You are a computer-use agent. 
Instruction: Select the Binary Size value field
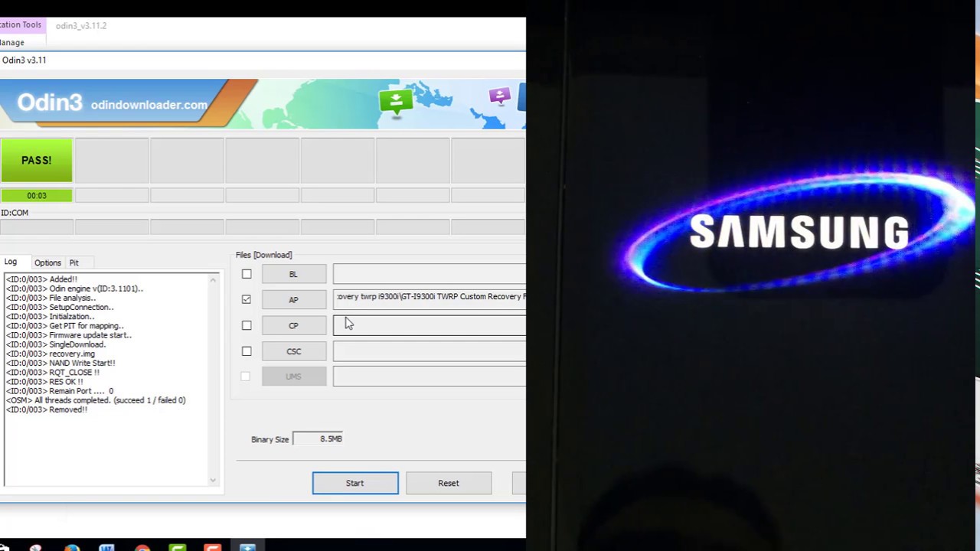pyautogui.click(x=318, y=439)
